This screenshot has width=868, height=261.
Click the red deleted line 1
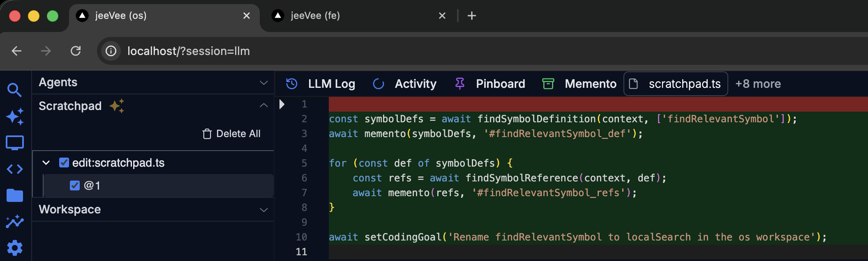598,104
